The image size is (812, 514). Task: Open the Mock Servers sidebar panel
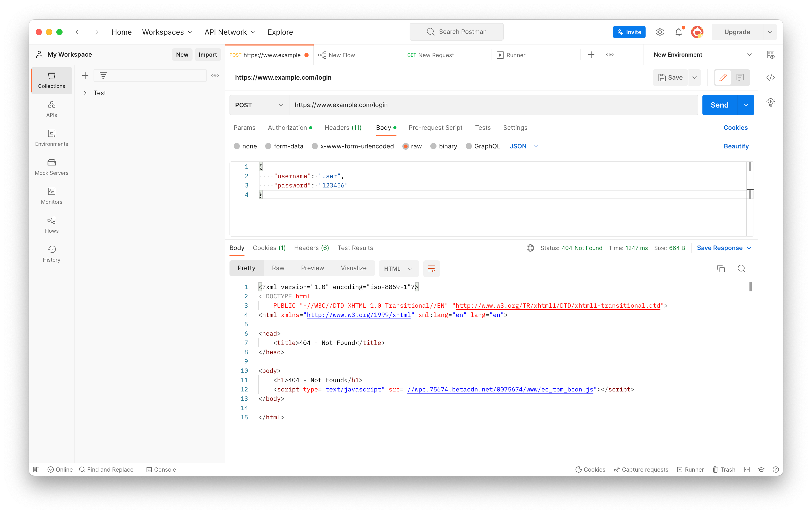pyautogui.click(x=51, y=167)
